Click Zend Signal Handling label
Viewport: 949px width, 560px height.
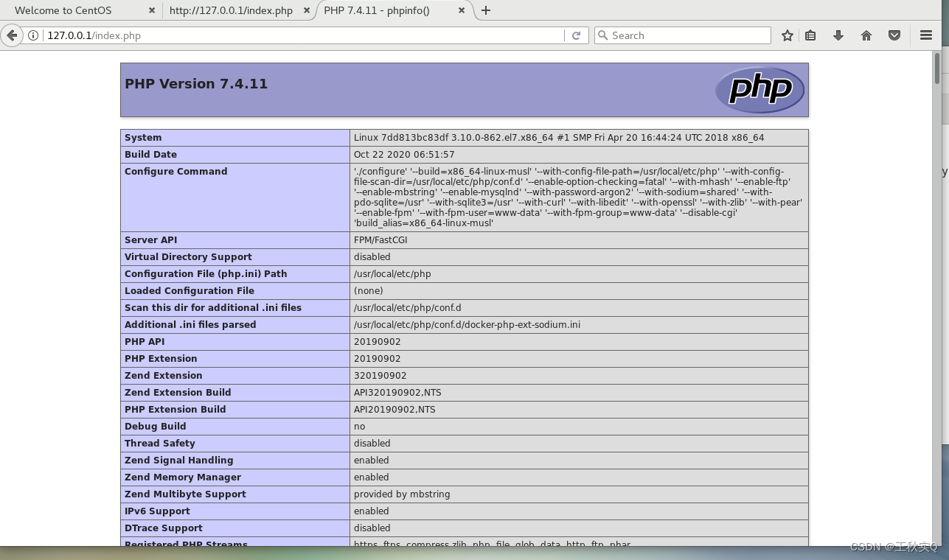[x=179, y=461]
